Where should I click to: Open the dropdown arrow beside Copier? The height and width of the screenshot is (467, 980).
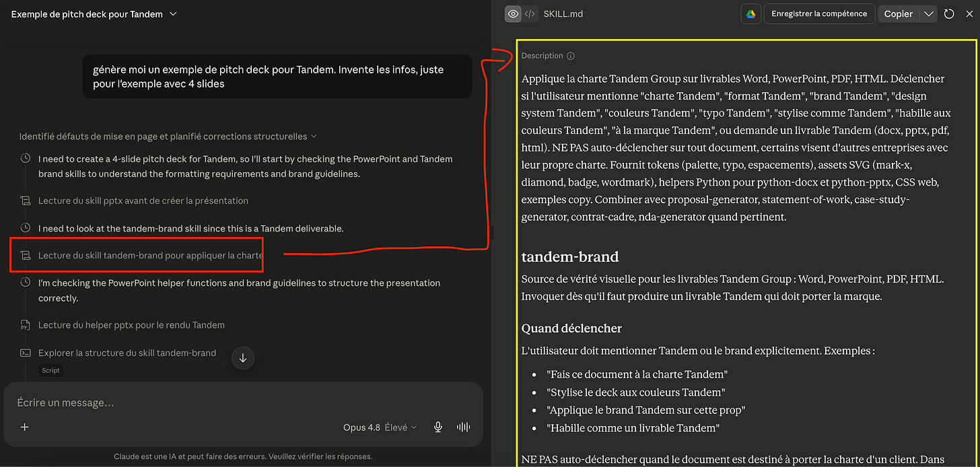(928, 13)
